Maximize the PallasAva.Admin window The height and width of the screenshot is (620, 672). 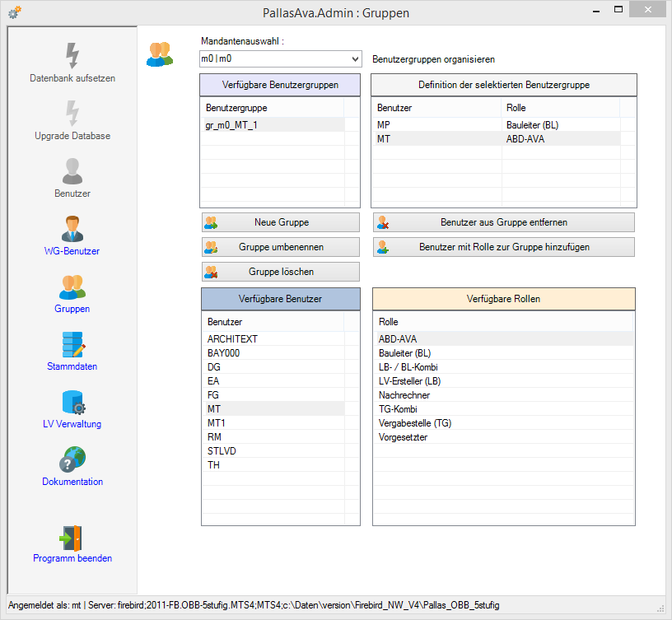(618, 9)
